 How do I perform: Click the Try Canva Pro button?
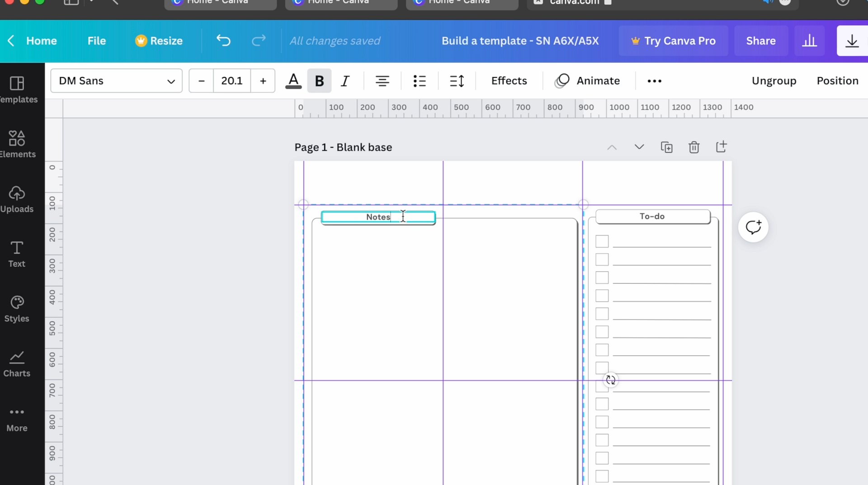(673, 41)
